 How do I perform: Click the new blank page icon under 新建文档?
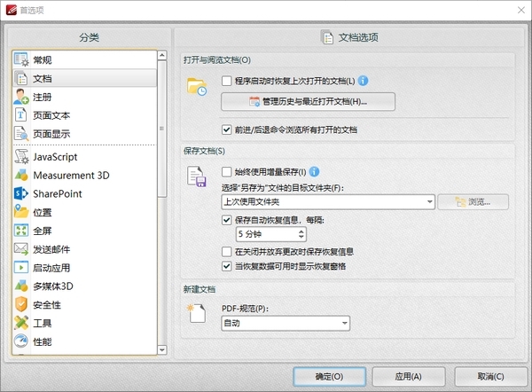click(x=197, y=313)
